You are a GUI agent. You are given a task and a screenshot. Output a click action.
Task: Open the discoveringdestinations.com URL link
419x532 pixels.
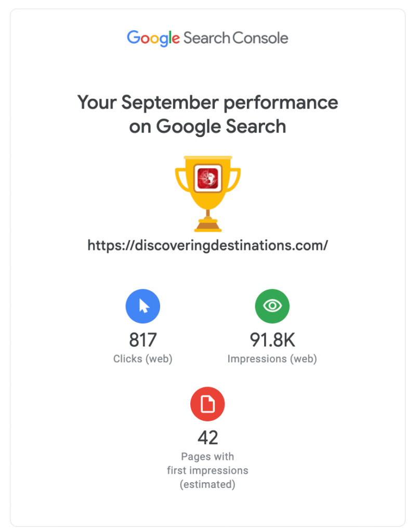tap(208, 246)
